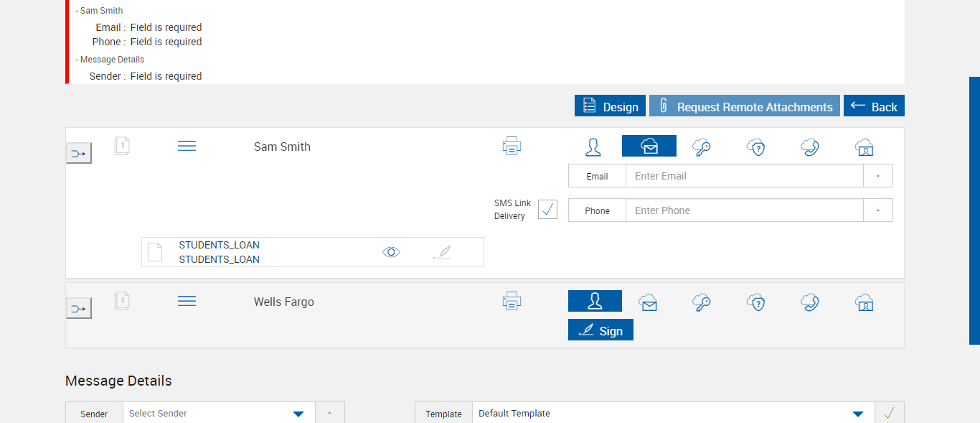Screen dimensions: 980x423
Task: Select cloud key delivery for Sam Smith
Action: [x=702, y=147]
